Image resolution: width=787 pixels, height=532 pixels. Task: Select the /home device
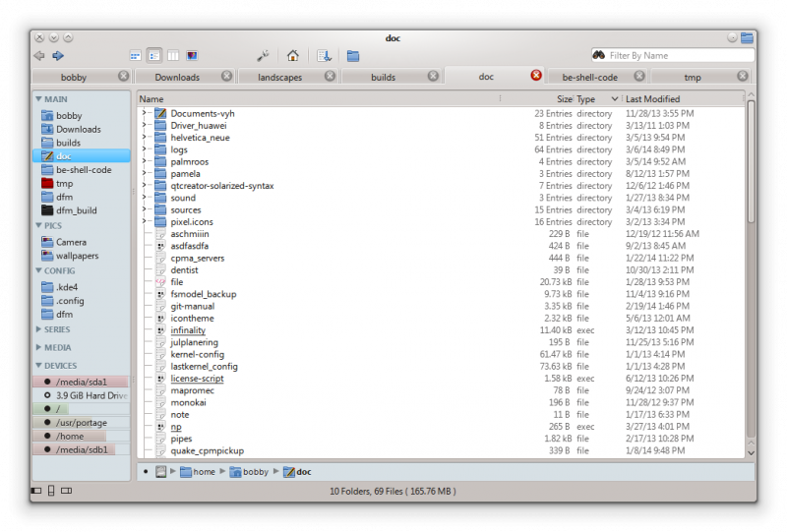(x=82, y=437)
